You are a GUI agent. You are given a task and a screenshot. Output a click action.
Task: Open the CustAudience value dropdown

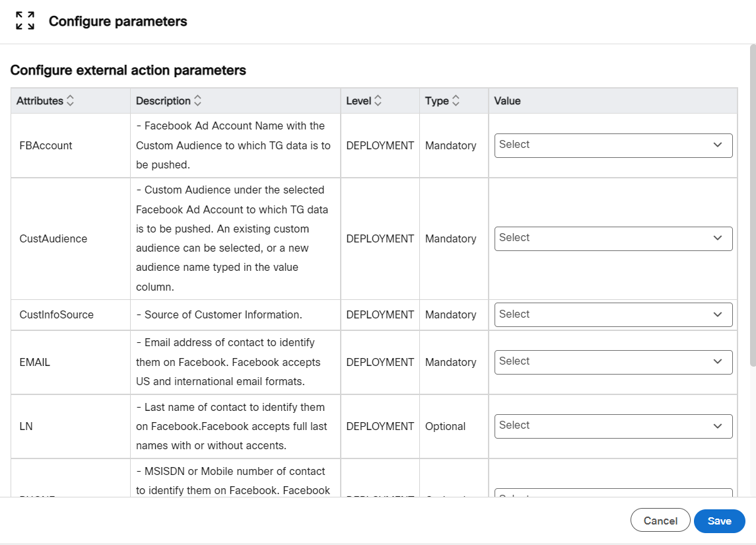pyautogui.click(x=613, y=238)
